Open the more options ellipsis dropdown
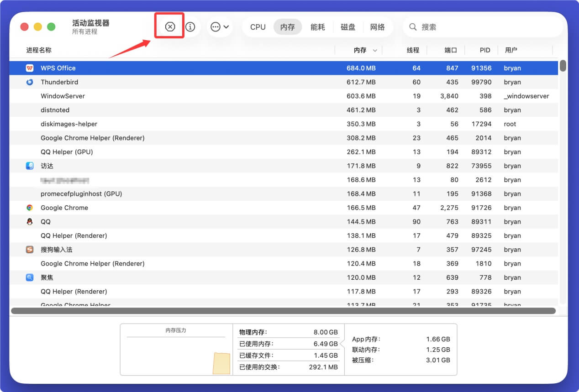Screen dimensions: 579x392 (x=220, y=27)
